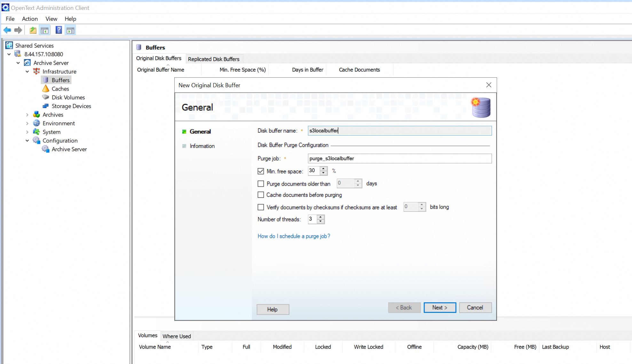Sort volumes by the Capacity (MB) column
Image resolution: width=632 pixels, height=364 pixels.
(x=473, y=347)
